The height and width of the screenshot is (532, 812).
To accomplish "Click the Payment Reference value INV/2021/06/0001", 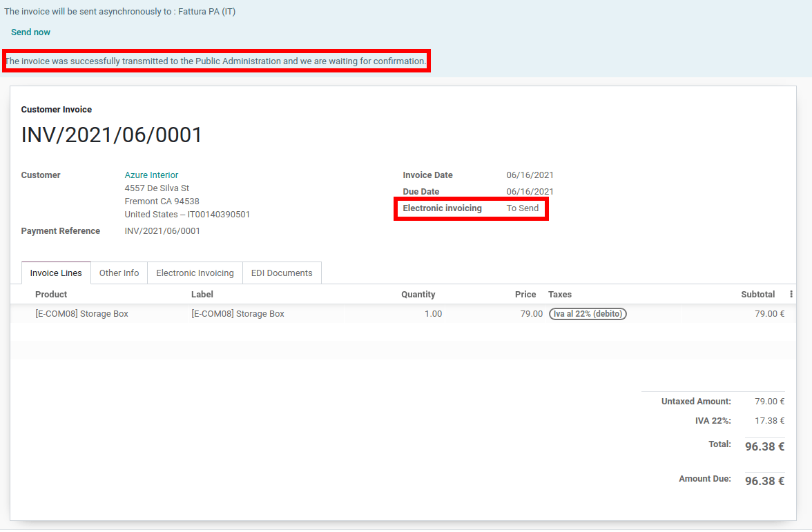I will pyautogui.click(x=162, y=230).
